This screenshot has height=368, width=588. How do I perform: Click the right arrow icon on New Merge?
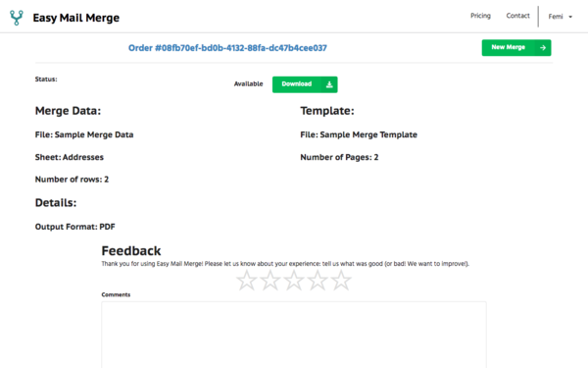[543, 48]
